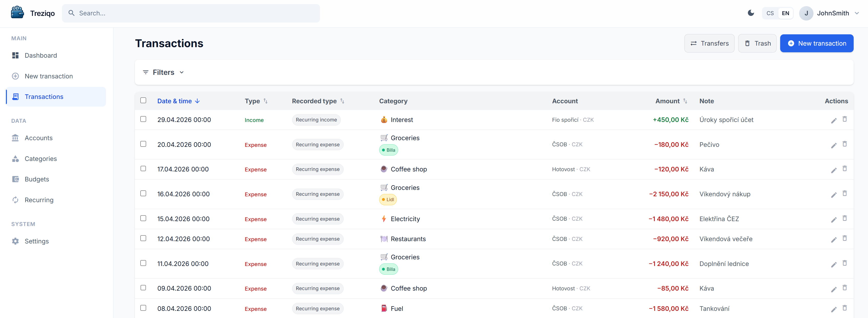Open the Transfers page button
The height and width of the screenshot is (318, 868).
point(709,43)
